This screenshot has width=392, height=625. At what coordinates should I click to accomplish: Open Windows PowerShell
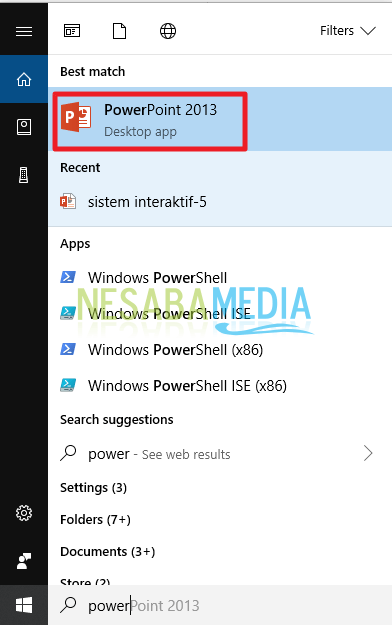(x=220, y=277)
